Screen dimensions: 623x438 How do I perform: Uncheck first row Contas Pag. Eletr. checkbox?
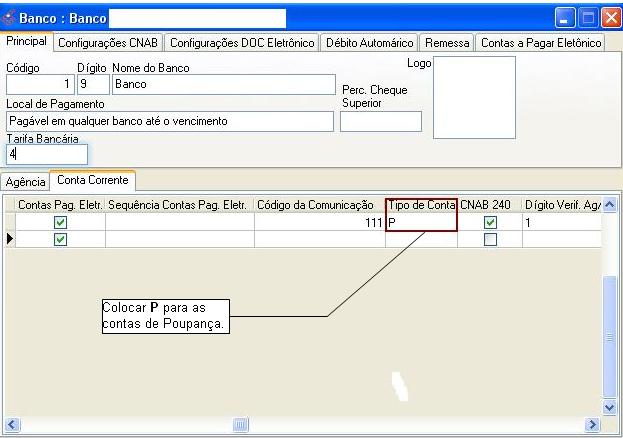(60, 223)
